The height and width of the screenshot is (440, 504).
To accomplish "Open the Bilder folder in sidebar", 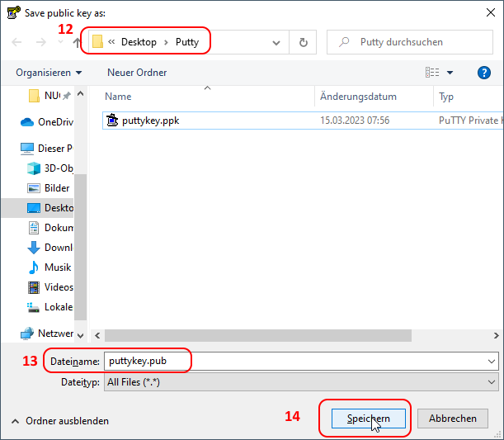I will (x=57, y=188).
